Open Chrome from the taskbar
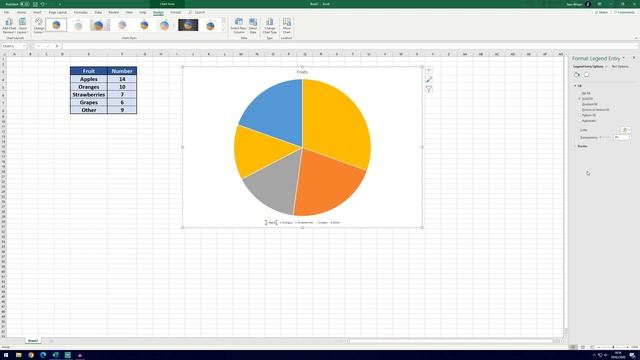640x360 pixels. point(31,355)
